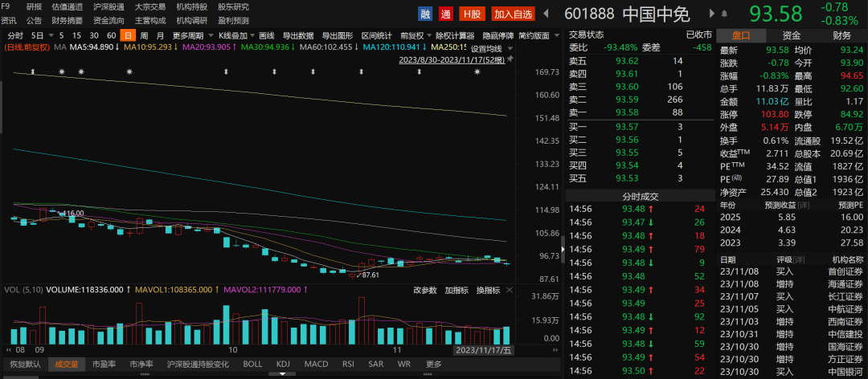
Task: Select the 30-minute K-line period
Action: pyautogui.click(x=95, y=36)
